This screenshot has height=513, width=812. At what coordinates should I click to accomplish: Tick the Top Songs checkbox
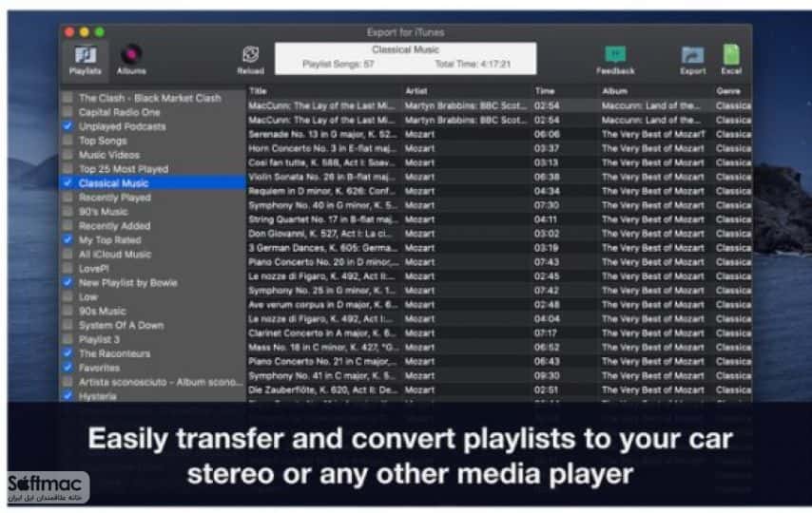click(68, 141)
